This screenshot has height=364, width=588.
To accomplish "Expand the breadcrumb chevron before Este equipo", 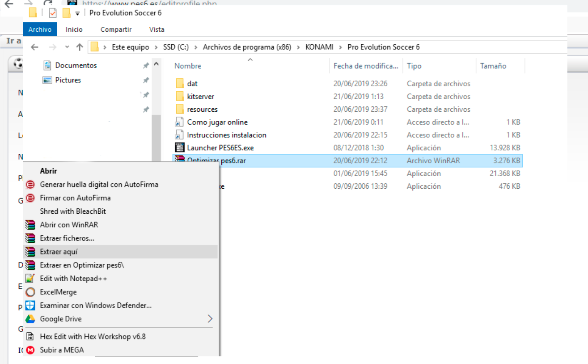I will 105,47.
